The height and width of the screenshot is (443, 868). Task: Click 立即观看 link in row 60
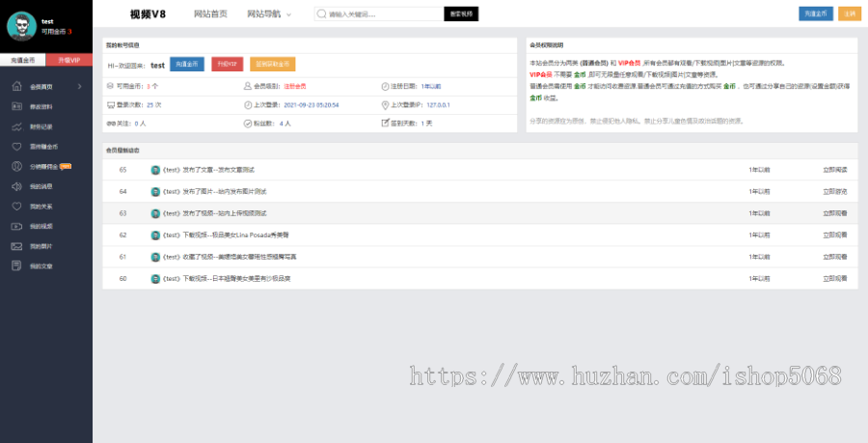click(x=835, y=279)
